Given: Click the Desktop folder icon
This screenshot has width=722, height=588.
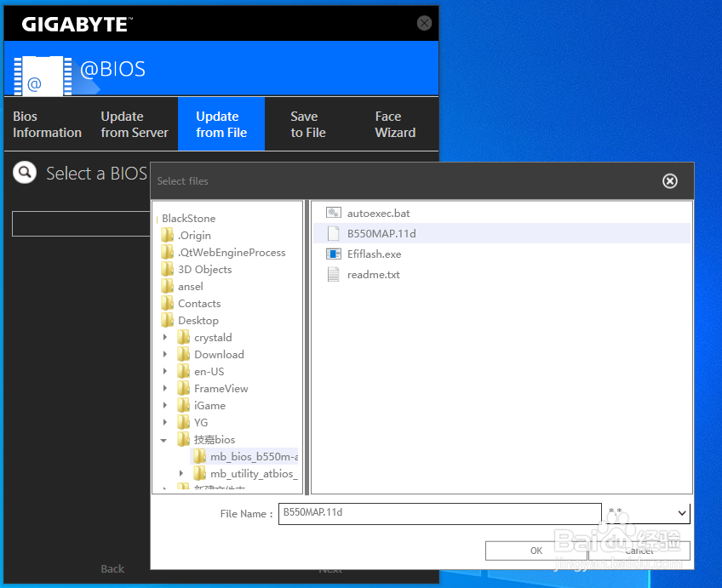Looking at the screenshot, I should tap(167, 320).
